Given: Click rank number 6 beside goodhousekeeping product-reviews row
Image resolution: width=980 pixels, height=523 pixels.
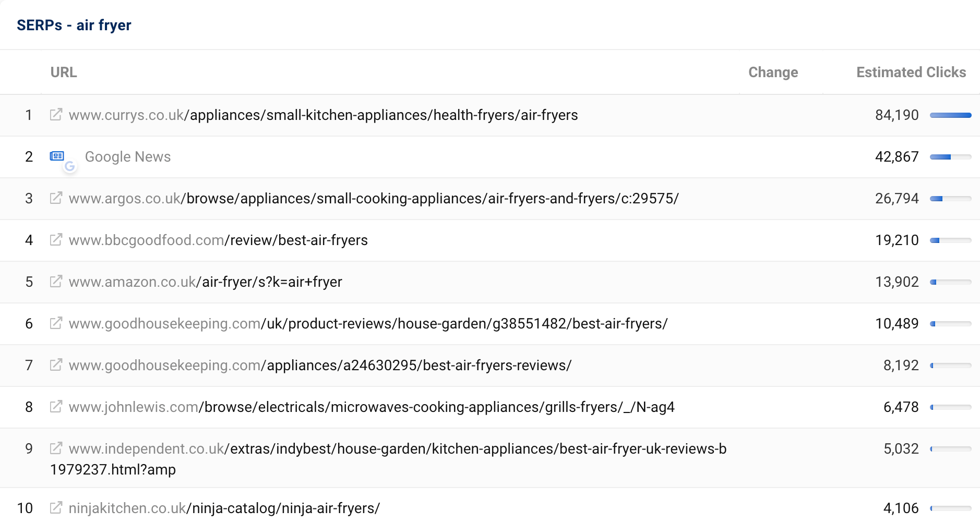Looking at the screenshot, I should click(x=29, y=323).
